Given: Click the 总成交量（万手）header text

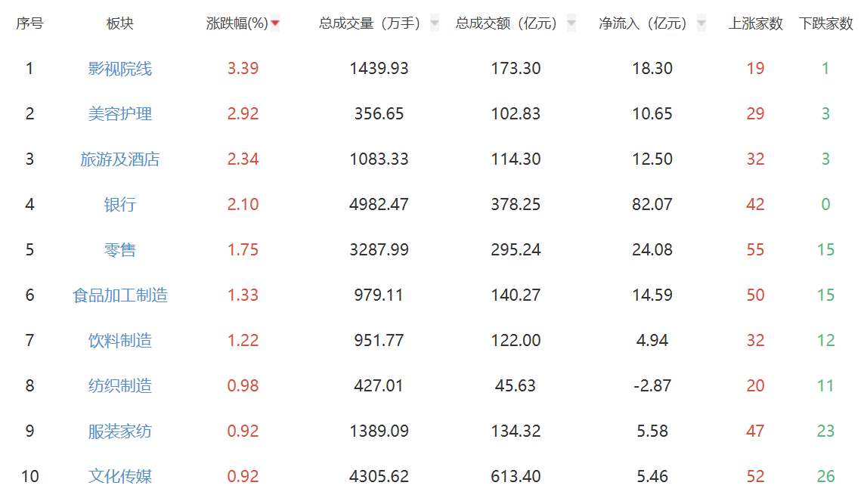Looking at the screenshot, I should tap(370, 23).
